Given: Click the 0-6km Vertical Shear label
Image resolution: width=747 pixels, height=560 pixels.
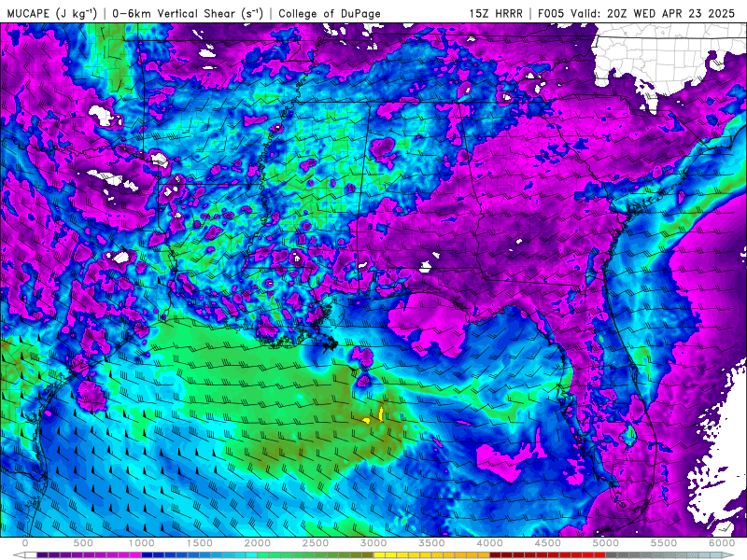Looking at the screenshot, I should [188, 14].
